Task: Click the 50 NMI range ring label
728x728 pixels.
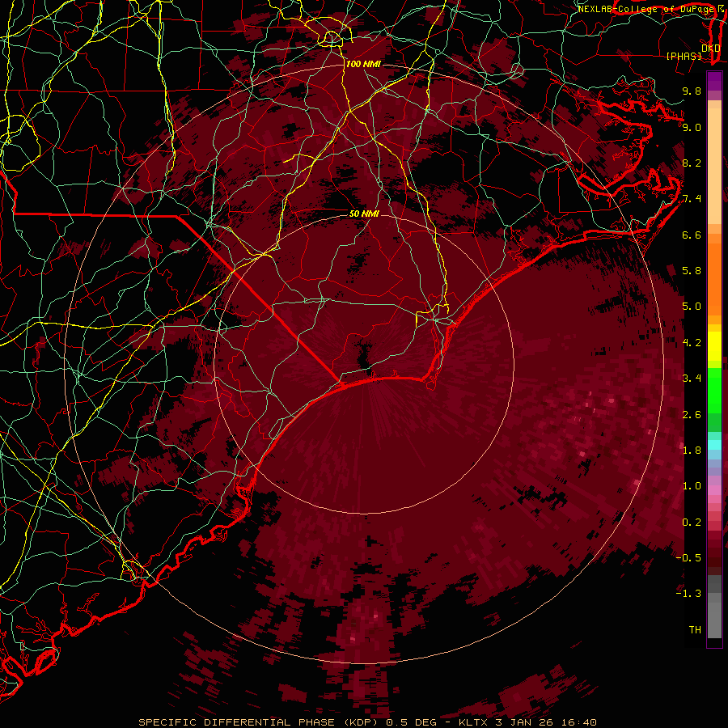Action: [x=364, y=214]
